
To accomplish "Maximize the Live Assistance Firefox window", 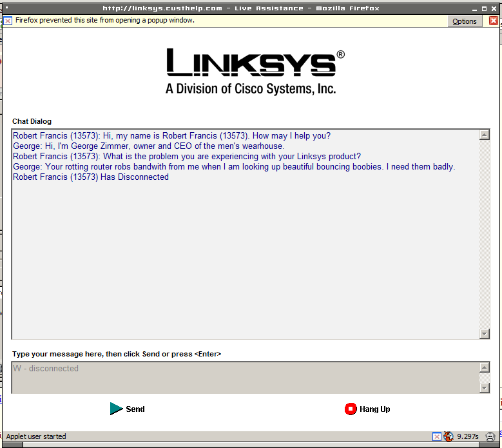I will pos(484,8).
